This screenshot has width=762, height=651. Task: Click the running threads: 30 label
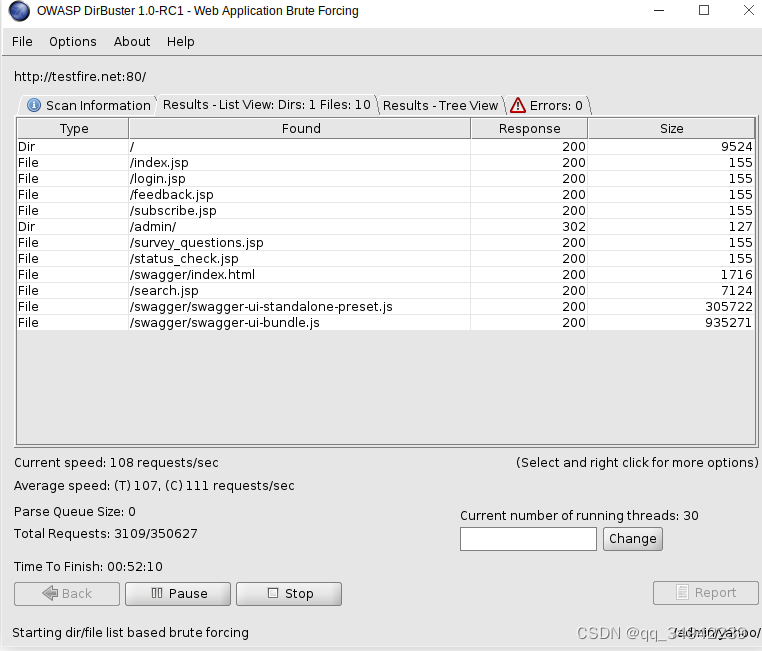coord(579,516)
